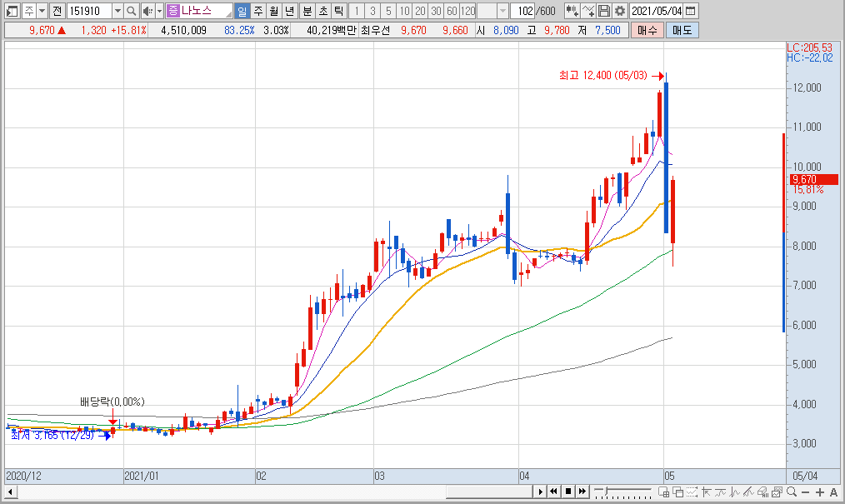Click the volume value 4,510,009
This screenshot has width=845, height=504.
pyautogui.click(x=184, y=30)
